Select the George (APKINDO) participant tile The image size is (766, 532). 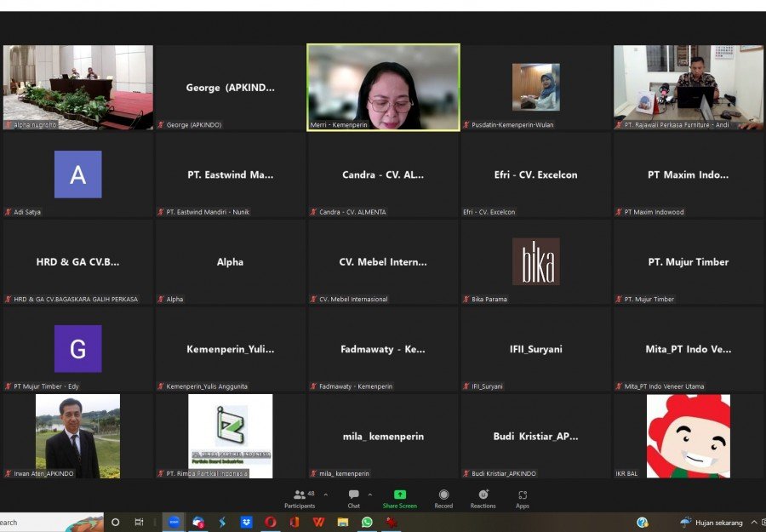pos(230,87)
